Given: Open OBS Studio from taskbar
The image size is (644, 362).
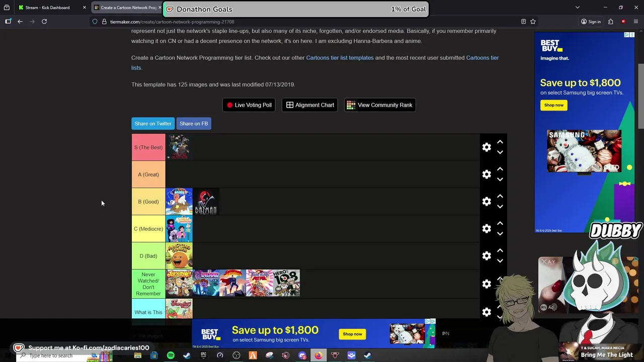Looking at the screenshot, I should click(236, 355).
